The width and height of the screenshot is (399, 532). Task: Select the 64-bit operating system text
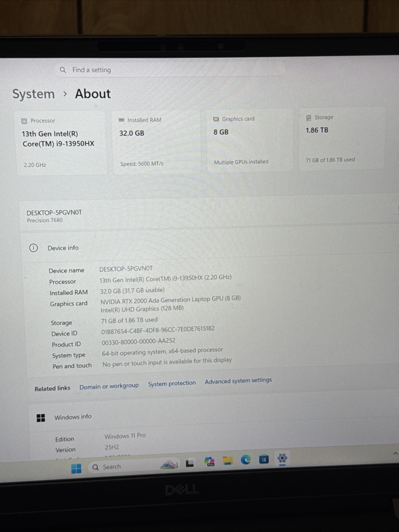point(162,351)
